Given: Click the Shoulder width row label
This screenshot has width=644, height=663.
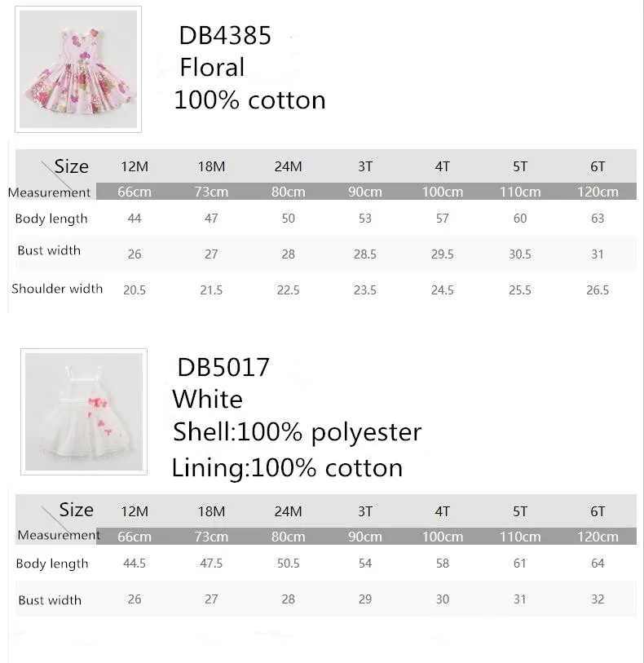Looking at the screenshot, I should [x=57, y=289].
